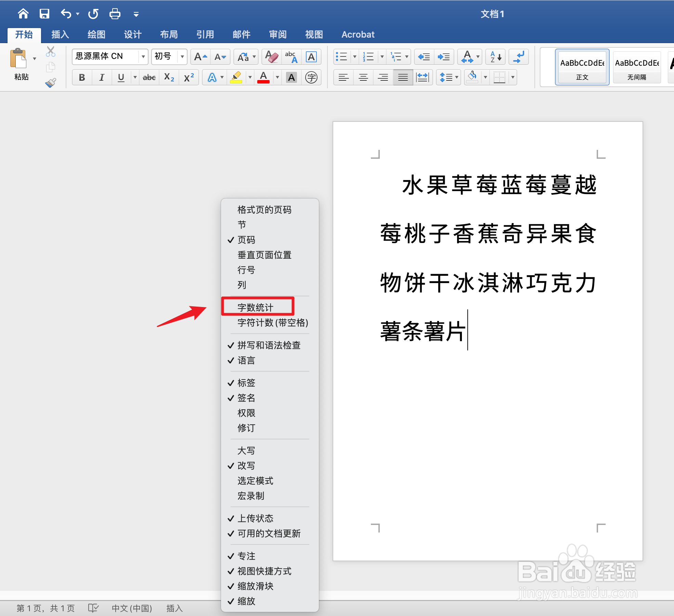Screen dimensions: 674x616
Task: Select the Format Painter tool
Action: (51, 82)
